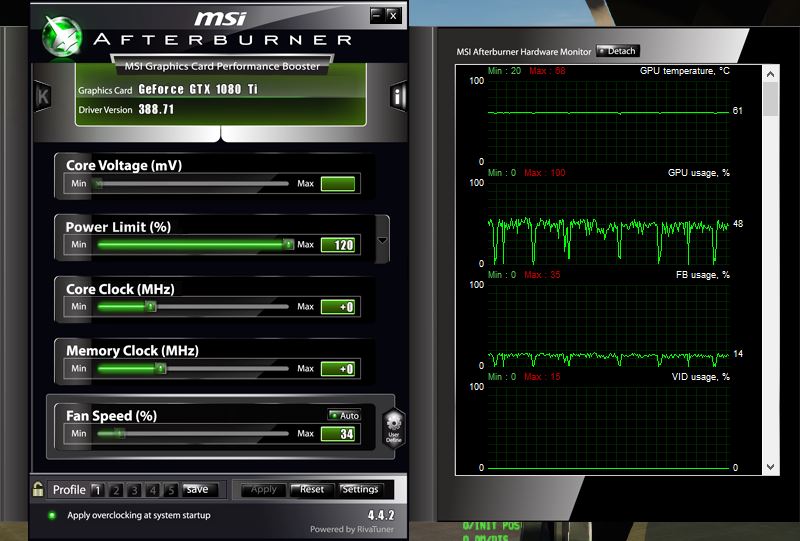Viewport: 800px width, 541px height.
Task: Click the 4.4.2 version number
Action: tap(381, 515)
